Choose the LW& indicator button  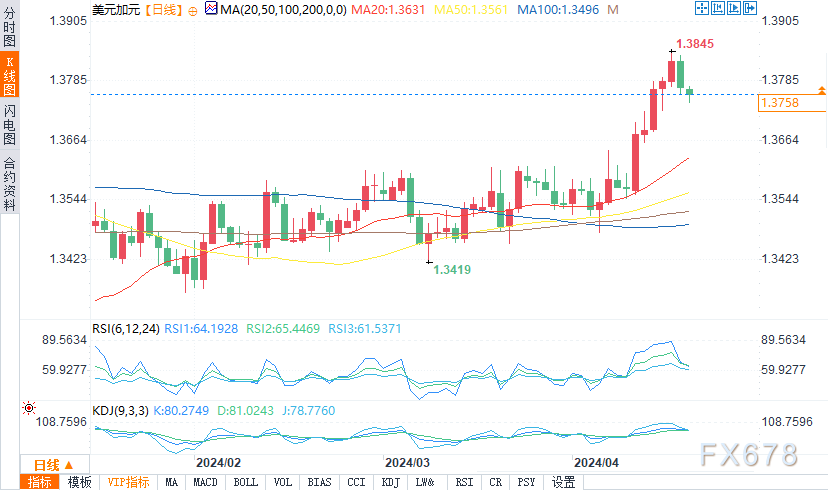point(425,482)
